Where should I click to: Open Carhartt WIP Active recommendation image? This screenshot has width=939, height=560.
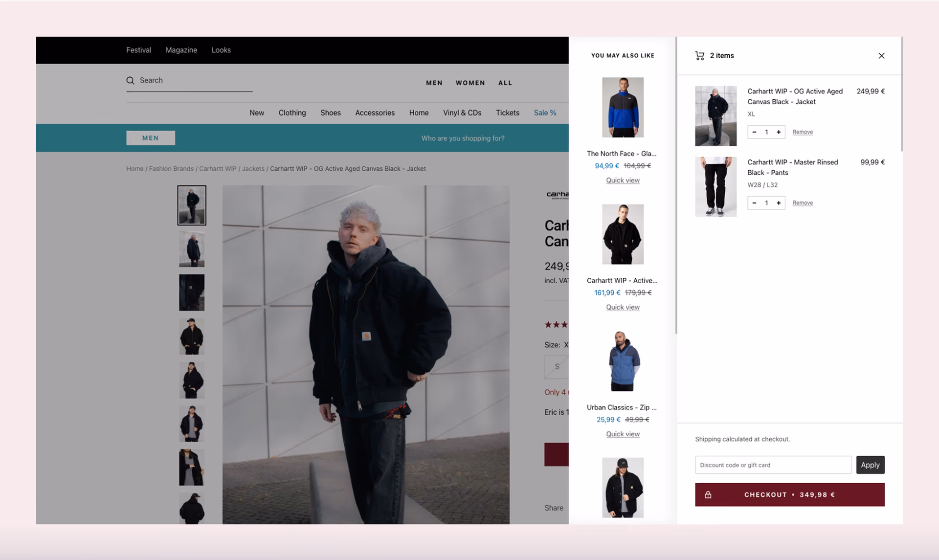[623, 234]
